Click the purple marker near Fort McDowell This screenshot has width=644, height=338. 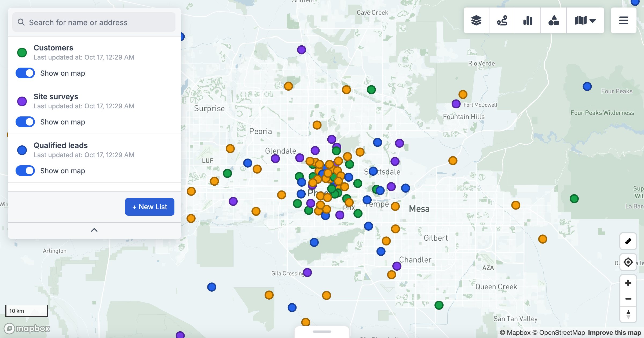click(x=456, y=104)
